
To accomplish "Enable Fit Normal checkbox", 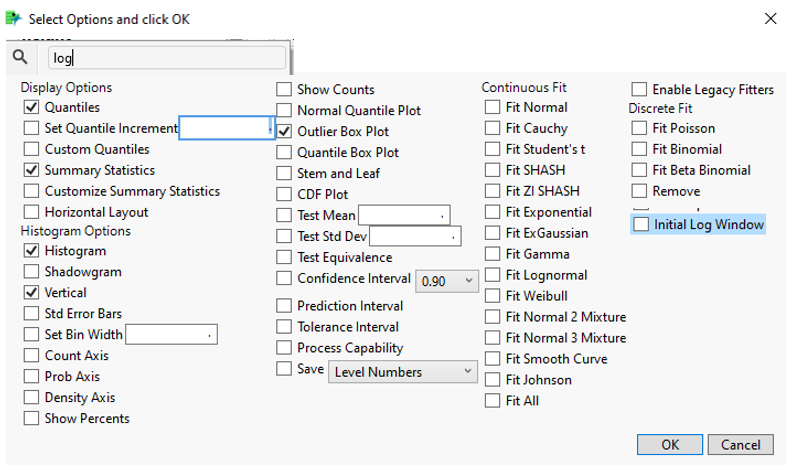I will point(493,107).
